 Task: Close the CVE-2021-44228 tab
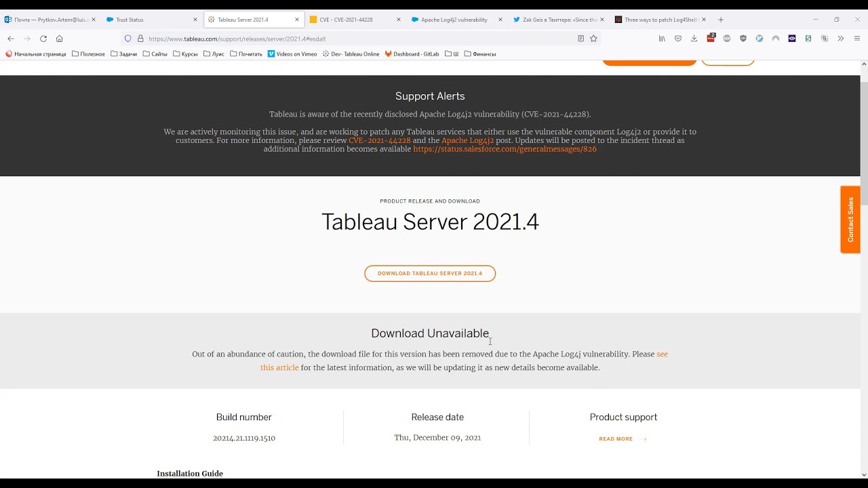tap(398, 20)
